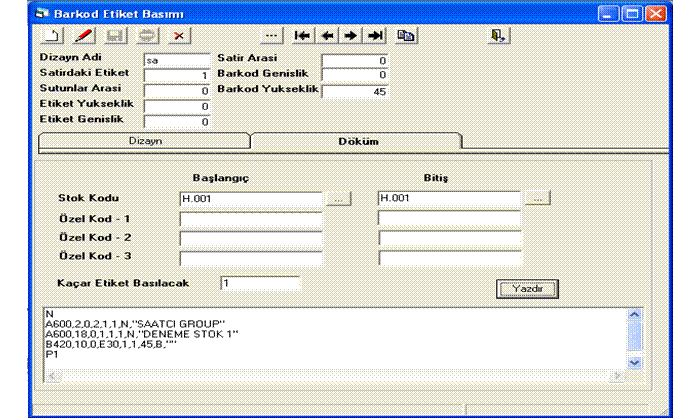
Task: Go to the previous record
Action: coord(327,36)
